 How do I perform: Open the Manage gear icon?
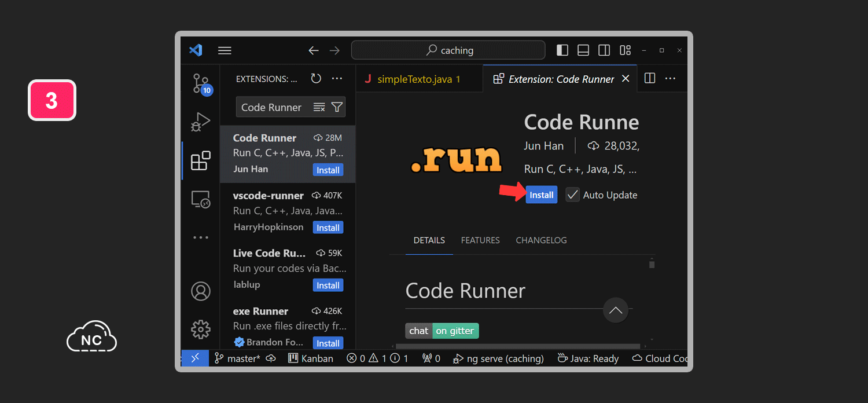[201, 329]
